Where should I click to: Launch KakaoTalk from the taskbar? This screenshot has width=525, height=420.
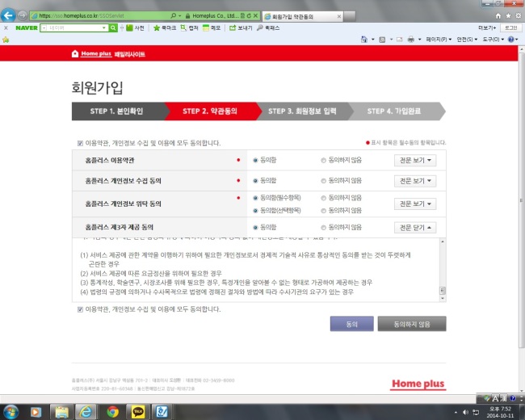(138, 412)
